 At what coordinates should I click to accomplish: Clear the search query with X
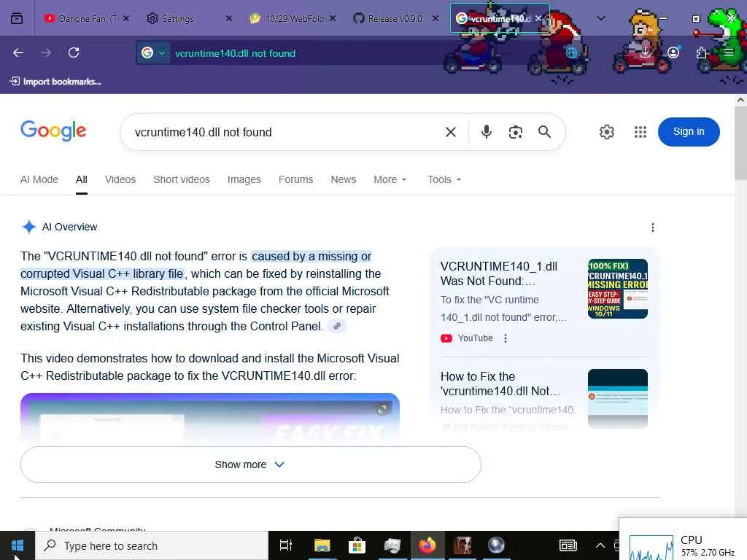pyautogui.click(x=451, y=132)
